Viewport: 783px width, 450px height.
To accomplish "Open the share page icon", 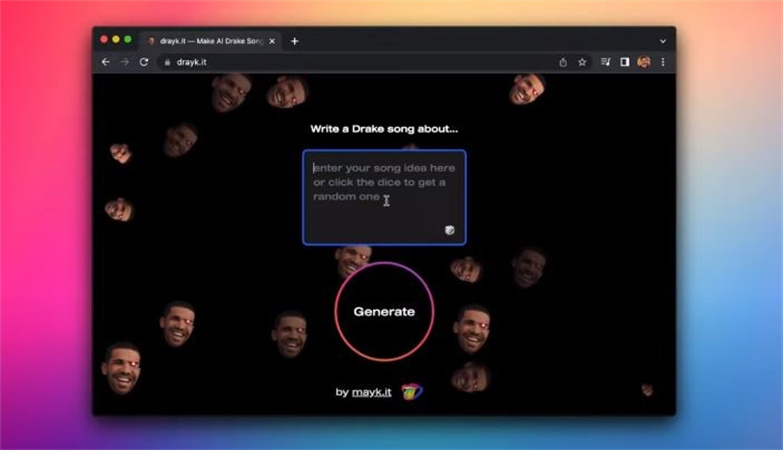I will tap(563, 62).
